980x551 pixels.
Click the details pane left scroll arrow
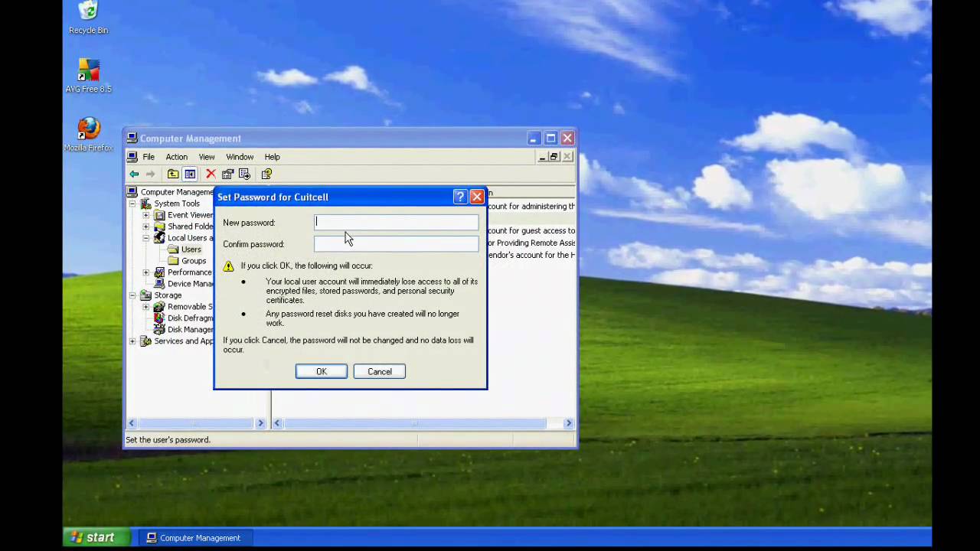(278, 423)
